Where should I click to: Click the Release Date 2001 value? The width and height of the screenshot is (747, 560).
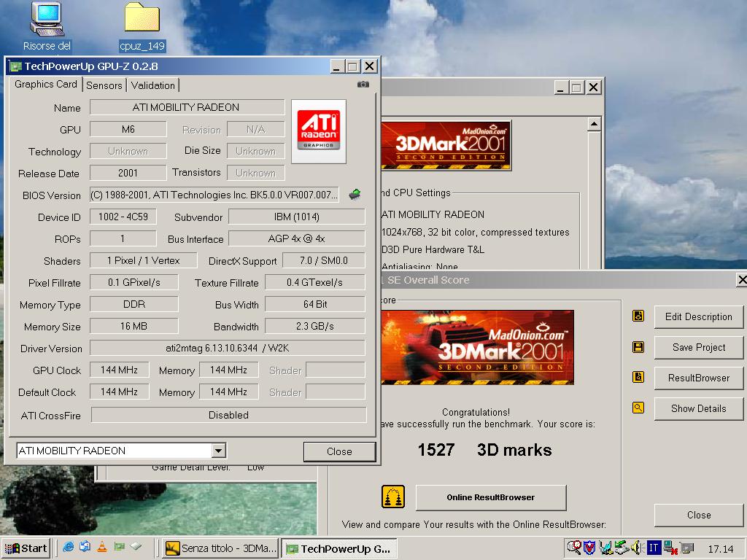[x=128, y=173]
